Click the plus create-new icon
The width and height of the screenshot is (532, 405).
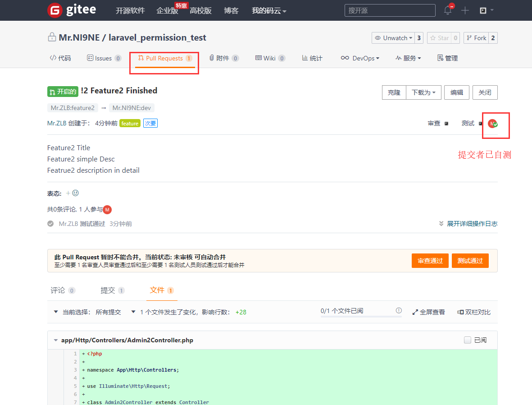465,10
